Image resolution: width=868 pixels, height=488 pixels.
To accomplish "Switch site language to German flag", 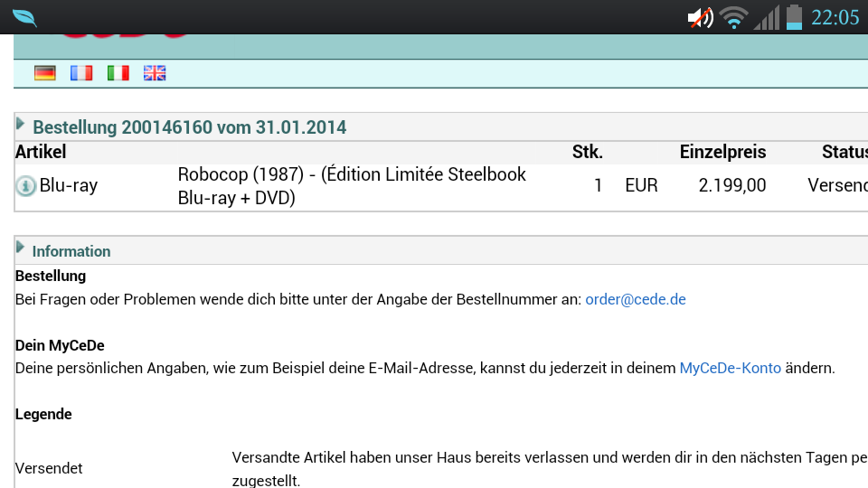I will [45, 73].
